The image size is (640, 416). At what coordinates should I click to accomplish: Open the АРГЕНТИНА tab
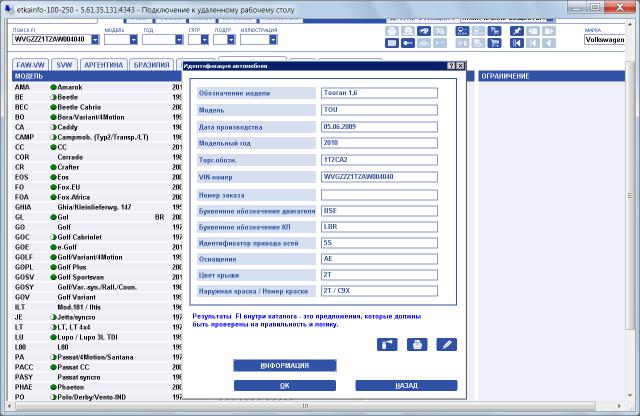point(104,65)
